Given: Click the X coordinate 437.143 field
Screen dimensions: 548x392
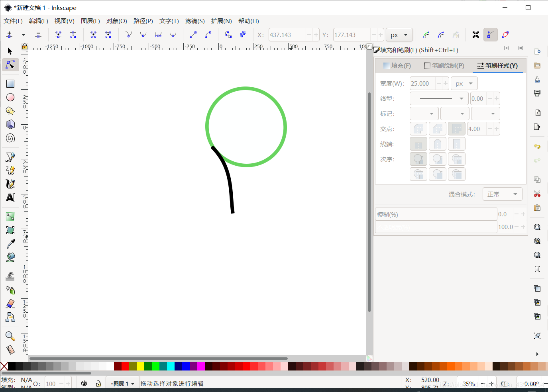Looking at the screenshot, I should click(287, 35).
